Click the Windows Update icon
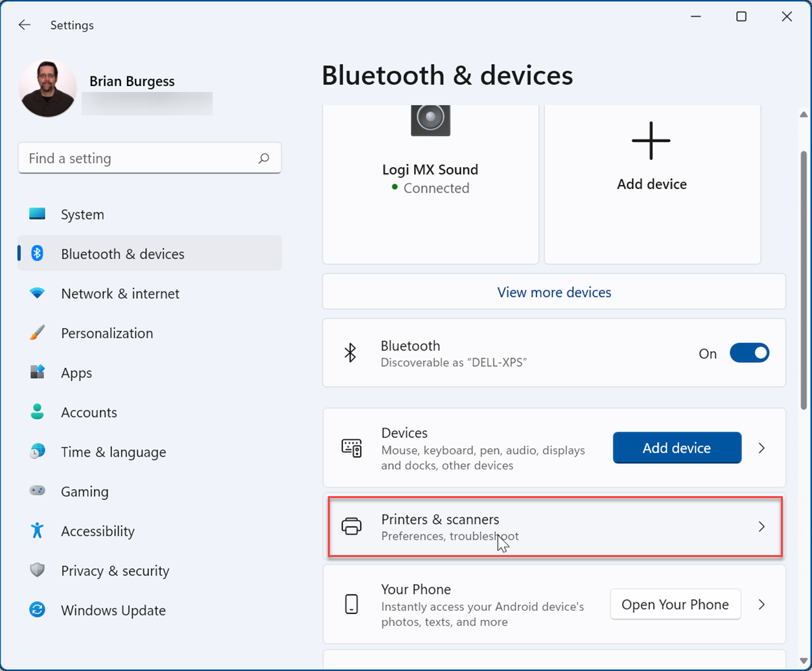Viewport: 812px width, 671px height. [37, 609]
